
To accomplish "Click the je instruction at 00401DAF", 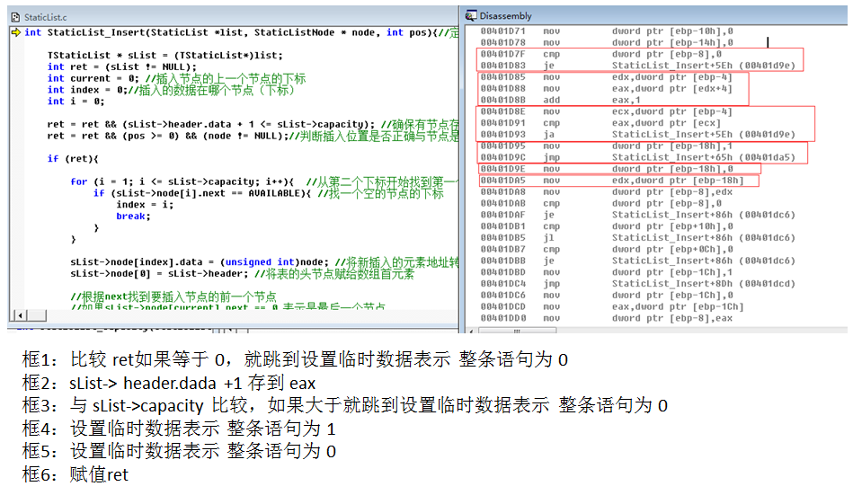I will pos(637,215).
